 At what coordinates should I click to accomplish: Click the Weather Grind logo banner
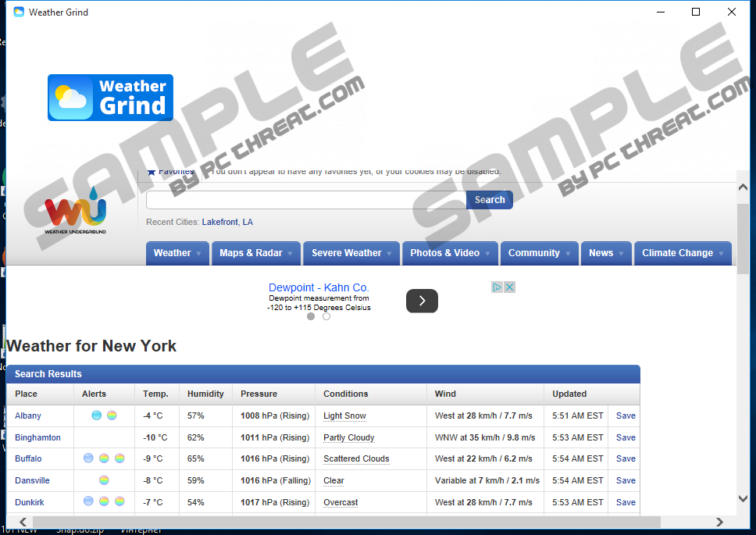[110, 98]
